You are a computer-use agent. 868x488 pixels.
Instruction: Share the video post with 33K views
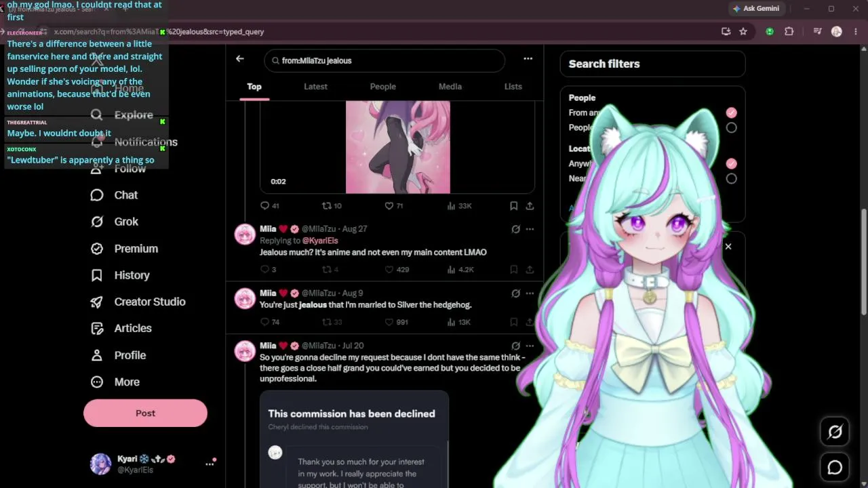530,206
